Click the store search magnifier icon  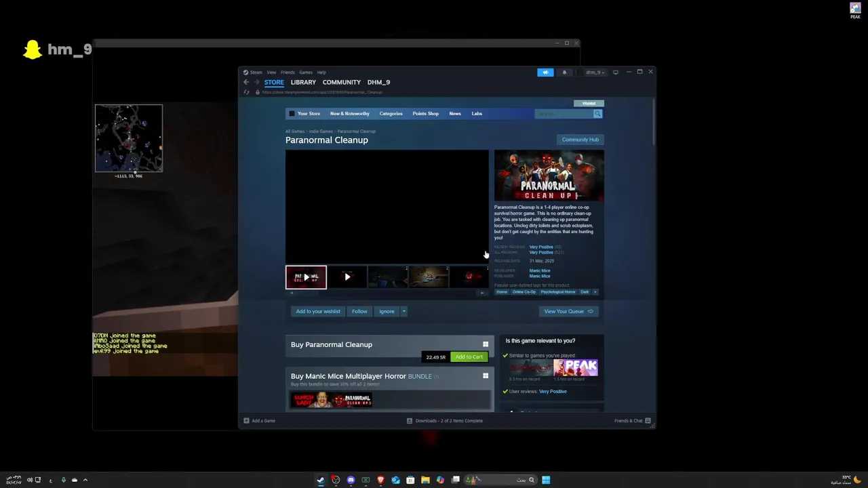(597, 114)
